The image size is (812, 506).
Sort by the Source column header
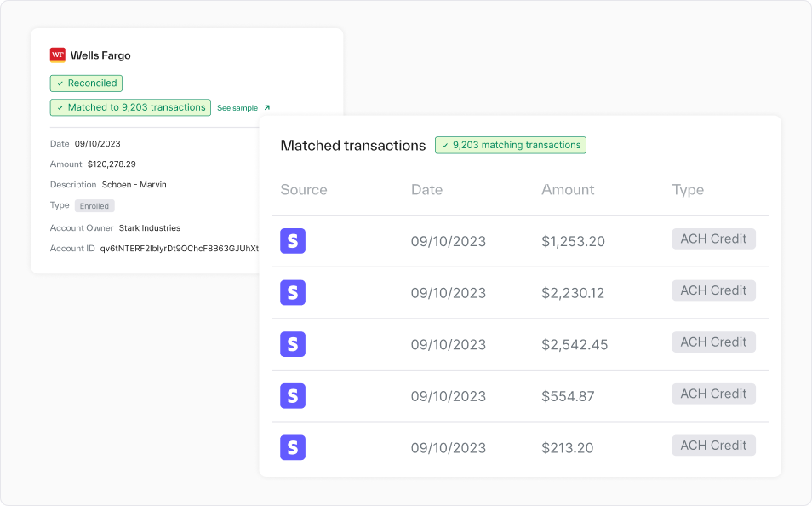303,190
